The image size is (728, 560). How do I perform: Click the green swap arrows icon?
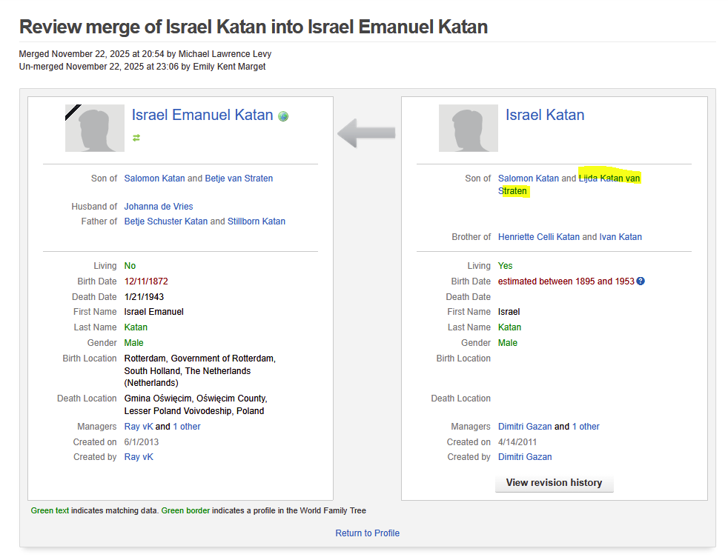[136, 137]
